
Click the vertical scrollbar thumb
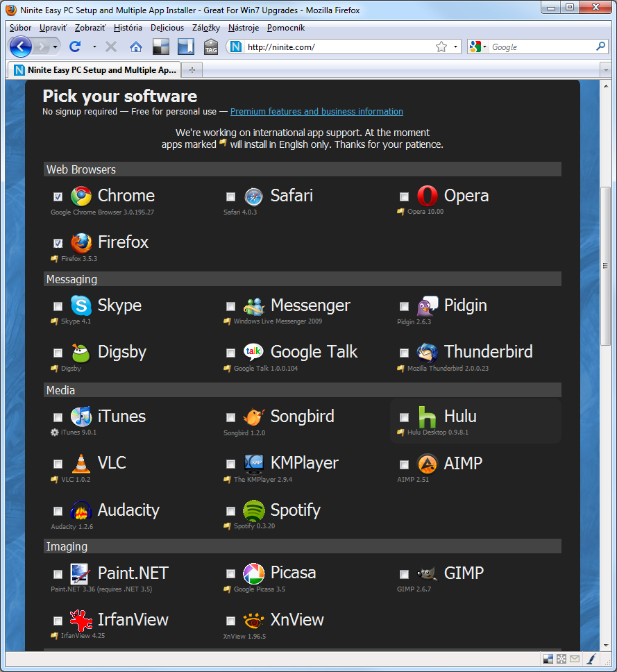click(x=605, y=266)
